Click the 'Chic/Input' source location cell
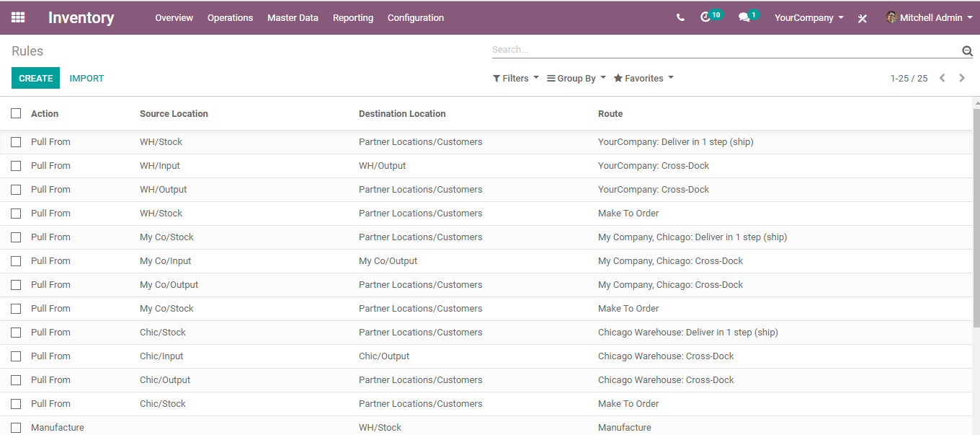The width and height of the screenshot is (980, 435). click(x=161, y=356)
